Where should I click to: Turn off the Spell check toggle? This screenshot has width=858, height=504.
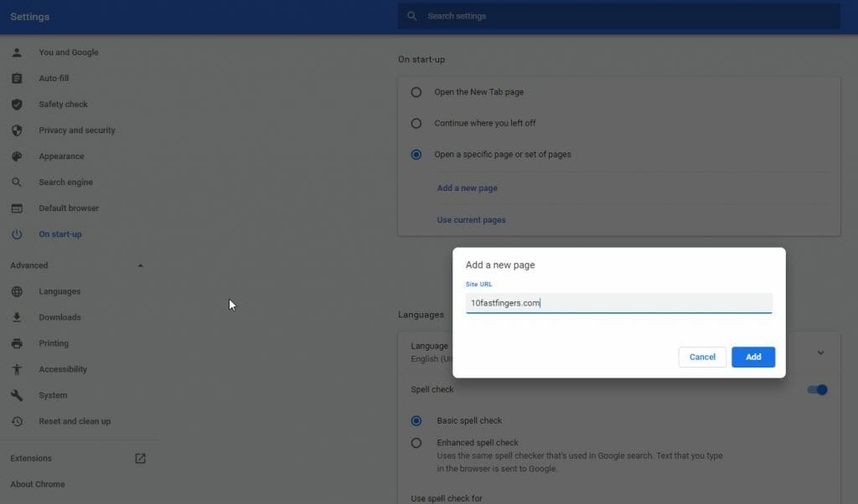click(817, 389)
